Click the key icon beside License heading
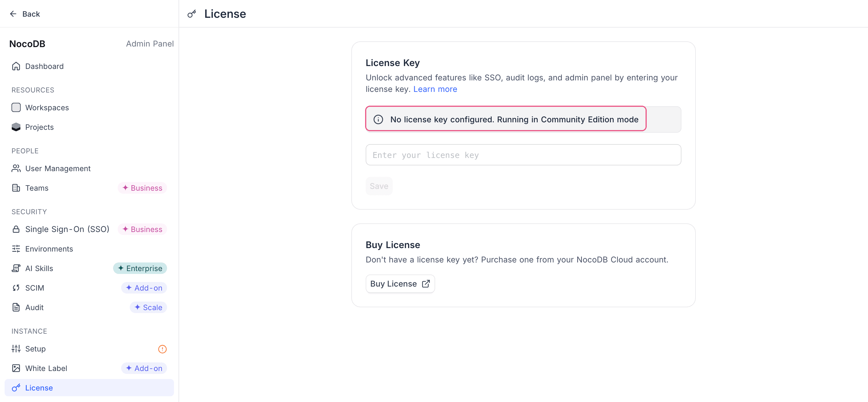868x402 pixels. 192,14
